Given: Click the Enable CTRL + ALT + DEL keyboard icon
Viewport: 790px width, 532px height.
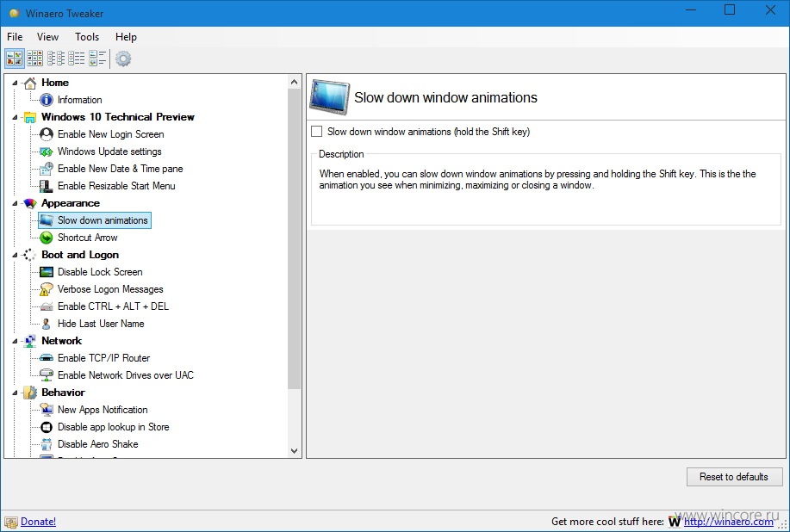Looking at the screenshot, I should pos(47,306).
